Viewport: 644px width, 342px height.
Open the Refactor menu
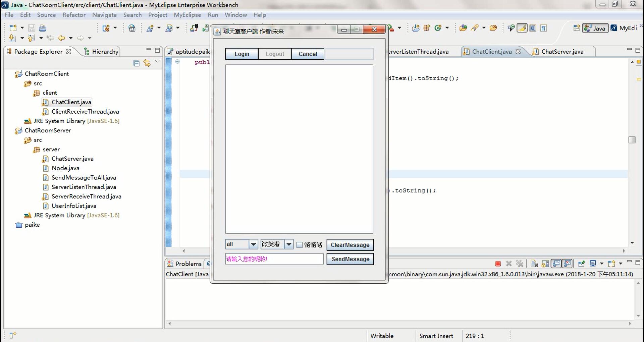click(74, 15)
